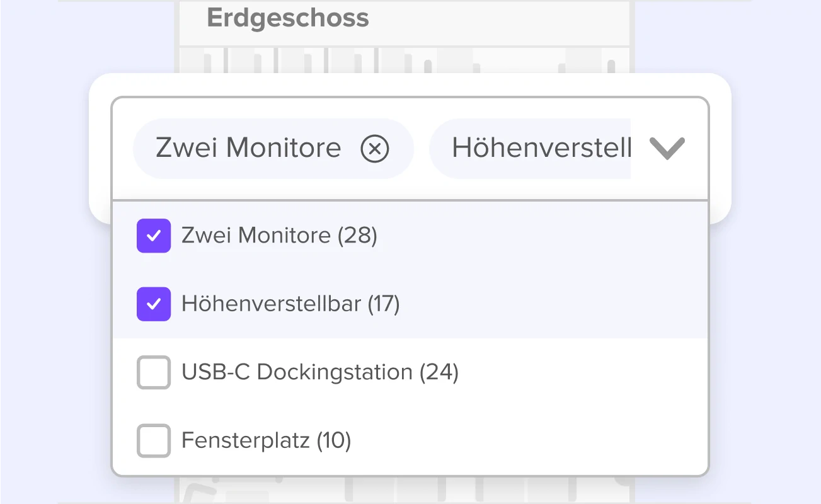Screen dimensions: 821x504
Task: Select the Höhenverstellbar (17) option label
Action: pos(290,304)
